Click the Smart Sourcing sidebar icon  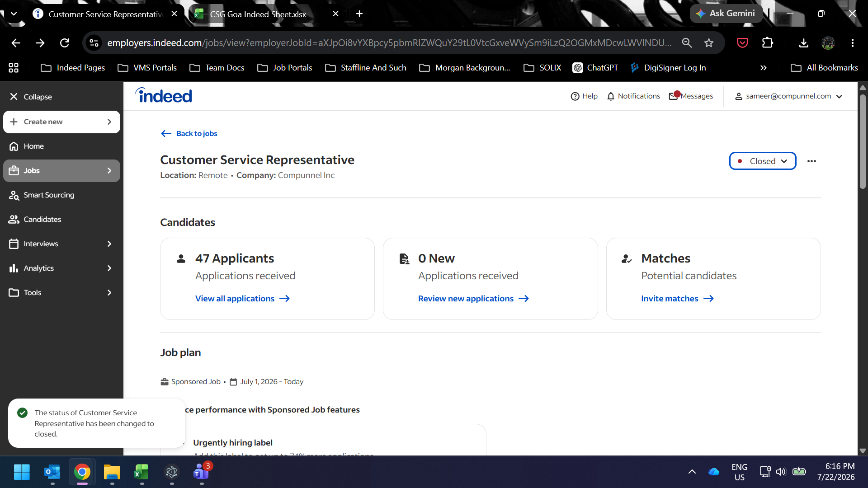click(14, 195)
